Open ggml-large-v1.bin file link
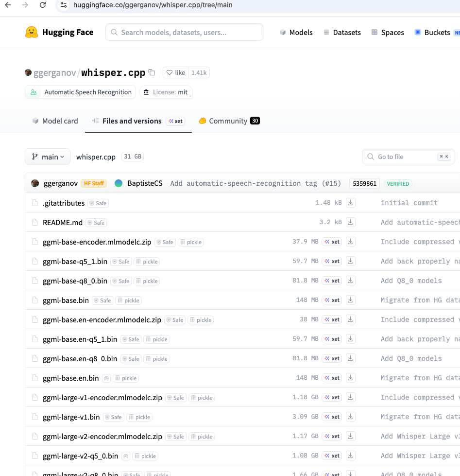Screen dimensions: 460x476 pos(71,417)
